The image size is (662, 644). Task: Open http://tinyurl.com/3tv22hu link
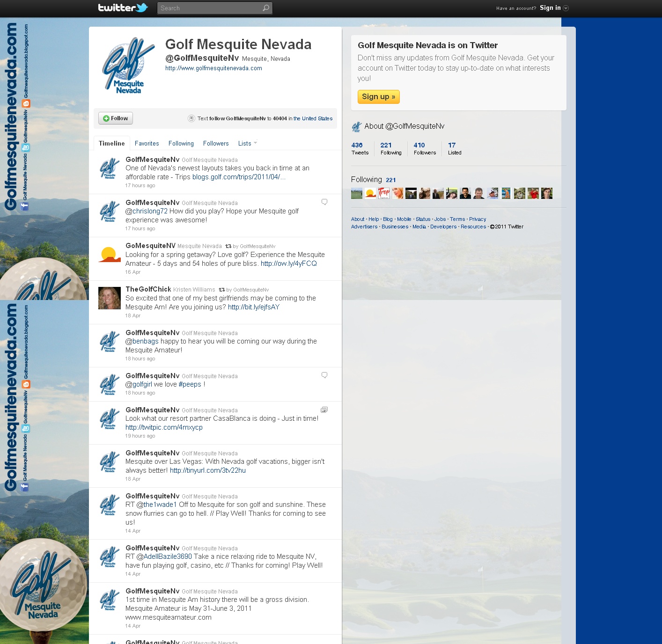click(207, 470)
